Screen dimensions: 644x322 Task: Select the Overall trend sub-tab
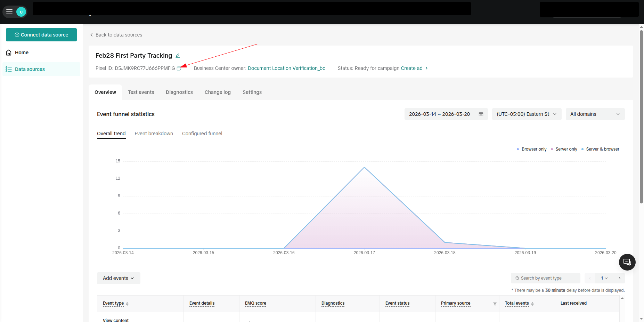click(111, 134)
